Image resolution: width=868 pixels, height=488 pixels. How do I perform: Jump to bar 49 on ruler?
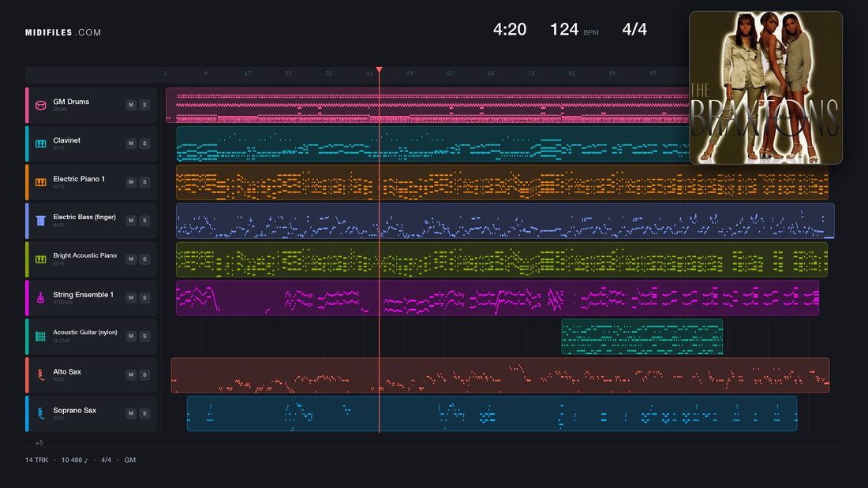pos(410,73)
